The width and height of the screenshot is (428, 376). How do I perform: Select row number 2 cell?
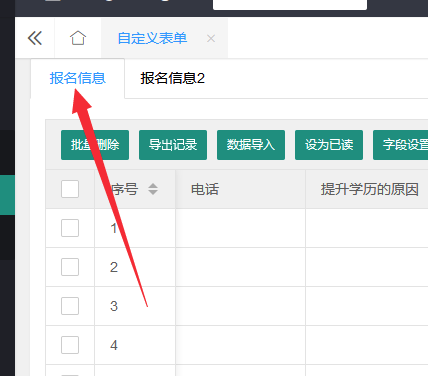click(135, 267)
